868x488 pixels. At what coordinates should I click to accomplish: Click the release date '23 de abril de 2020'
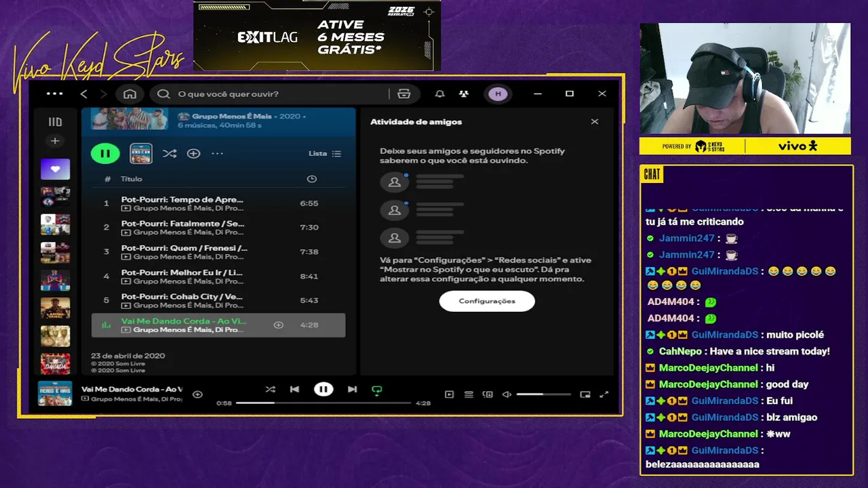128,356
